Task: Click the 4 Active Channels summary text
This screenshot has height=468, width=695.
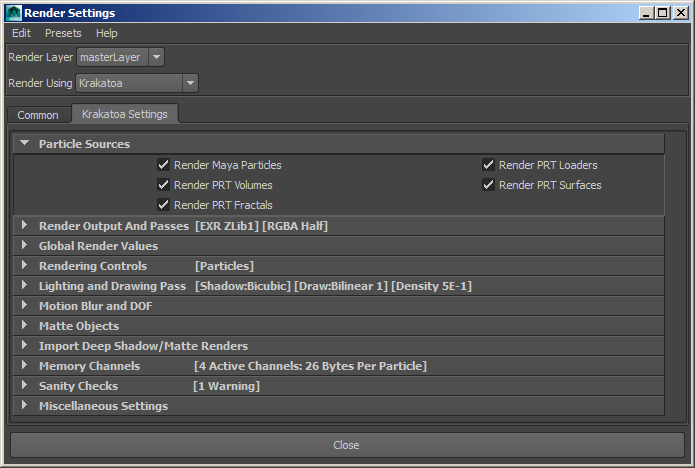Action: tap(310, 366)
